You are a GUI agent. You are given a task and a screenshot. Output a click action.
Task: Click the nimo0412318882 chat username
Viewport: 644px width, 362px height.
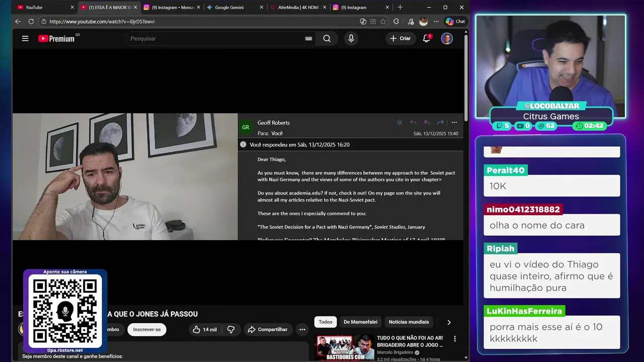(x=523, y=209)
